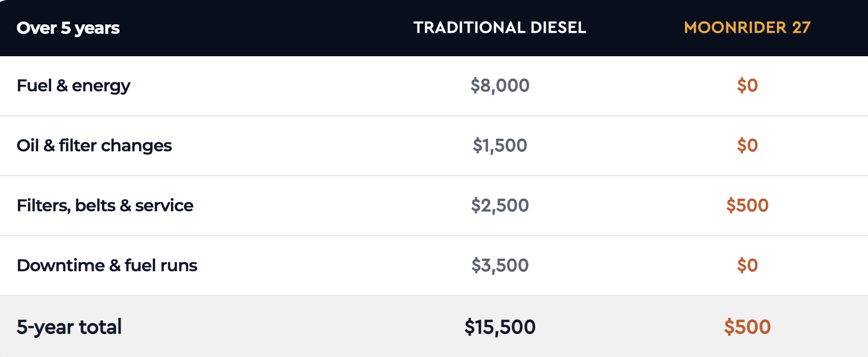Viewport: 868px width, 357px height.
Task: Click the $3,500 downtime cost
Action: click(x=500, y=266)
